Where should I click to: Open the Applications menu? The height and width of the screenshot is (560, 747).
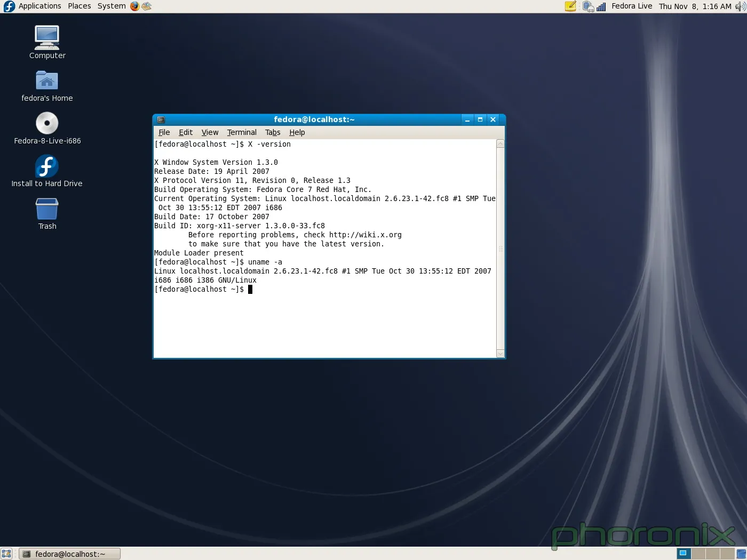pos(39,6)
